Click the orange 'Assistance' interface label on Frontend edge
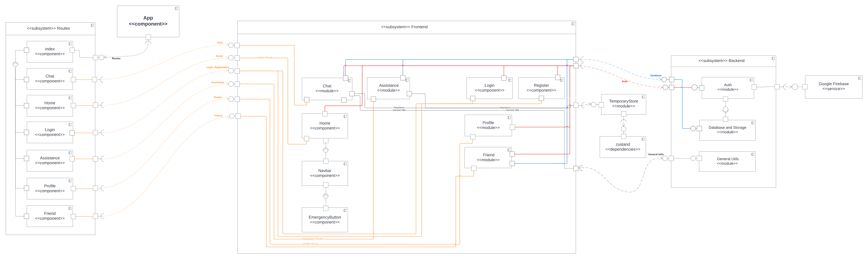Screen dimensions: 868x259 pos(218,82)
